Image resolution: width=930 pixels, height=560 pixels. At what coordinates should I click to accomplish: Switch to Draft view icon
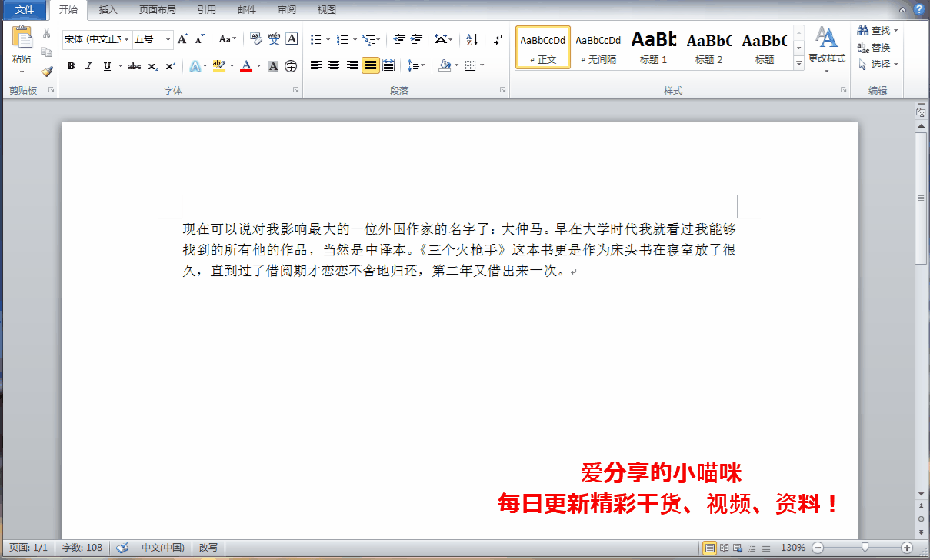(765, 548)
